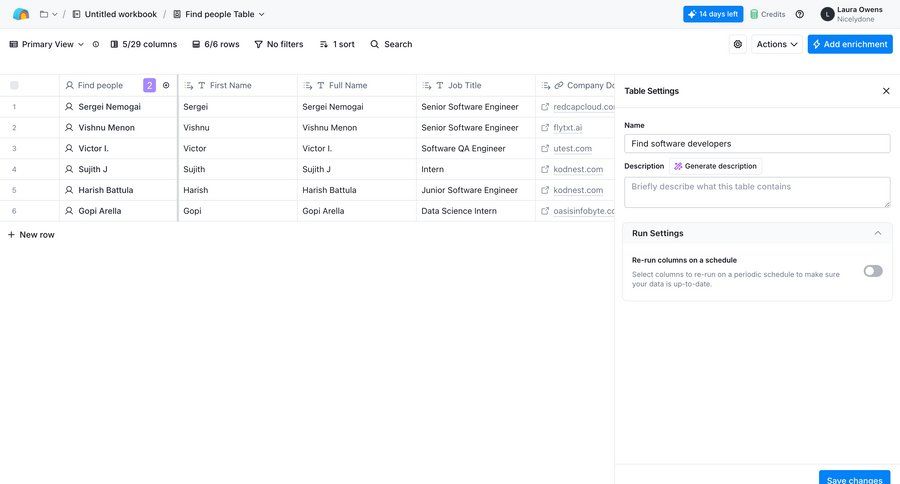The height and width of the screenshot is (484, 900).
Task: Click person icon beside Vishnu Menon
Action: (69, 127)
